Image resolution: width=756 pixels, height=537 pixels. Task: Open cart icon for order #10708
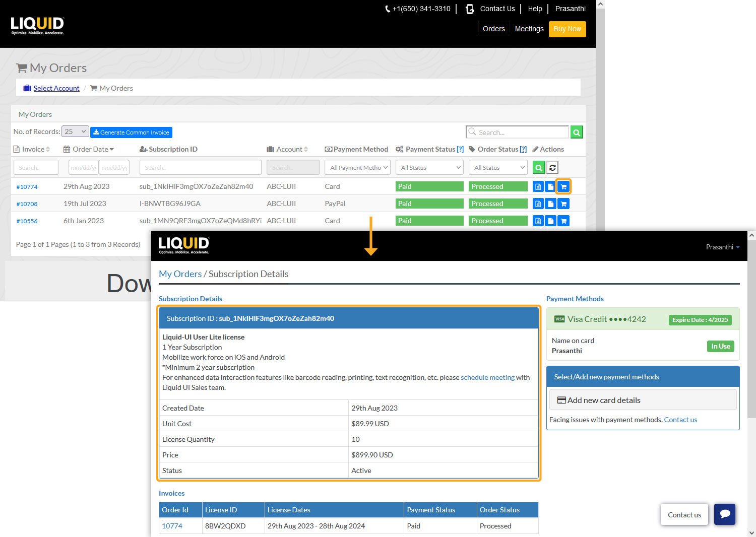[563, 204]
